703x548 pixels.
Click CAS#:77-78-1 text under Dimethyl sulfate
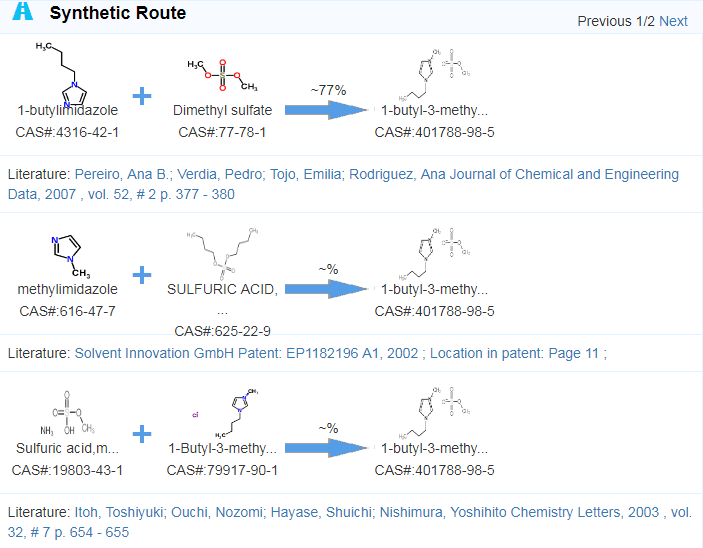(222, 132)
